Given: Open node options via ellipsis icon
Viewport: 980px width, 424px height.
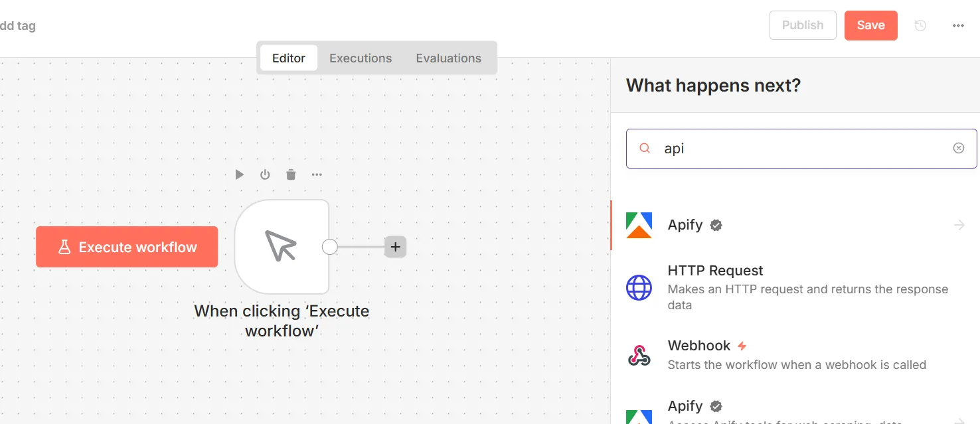Looking at the screenshot, I should pos(317,175).
